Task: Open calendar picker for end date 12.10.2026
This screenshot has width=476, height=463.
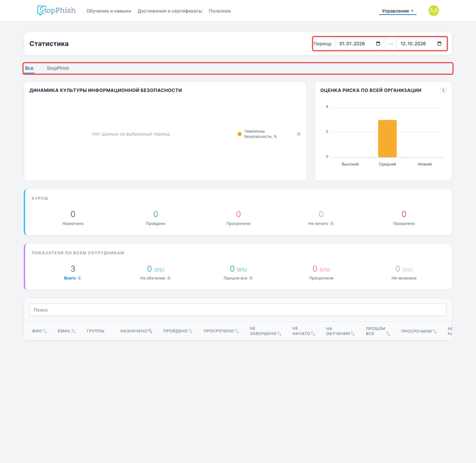Action: pos(439,44)
